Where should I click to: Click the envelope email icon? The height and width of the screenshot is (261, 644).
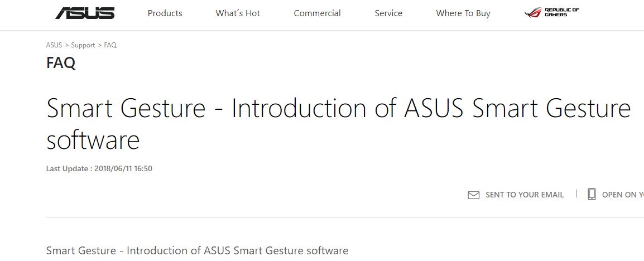coord(474,195)
